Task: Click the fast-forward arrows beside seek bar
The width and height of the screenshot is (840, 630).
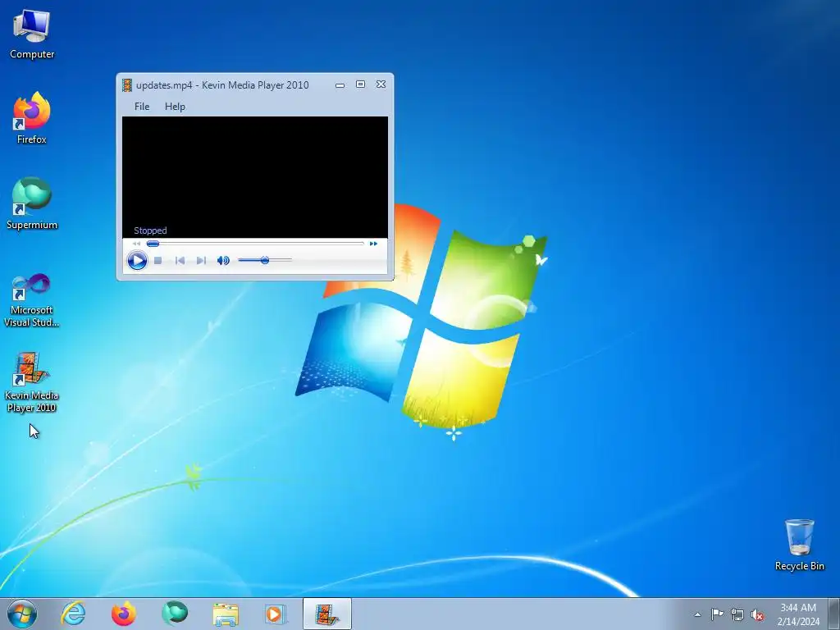Action: click(x=373, y=243)
